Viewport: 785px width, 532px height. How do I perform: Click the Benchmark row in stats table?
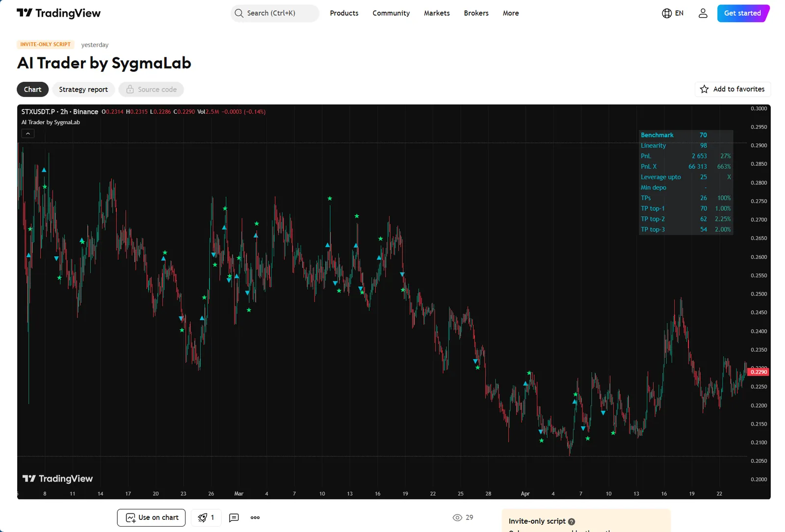(686, 135)
